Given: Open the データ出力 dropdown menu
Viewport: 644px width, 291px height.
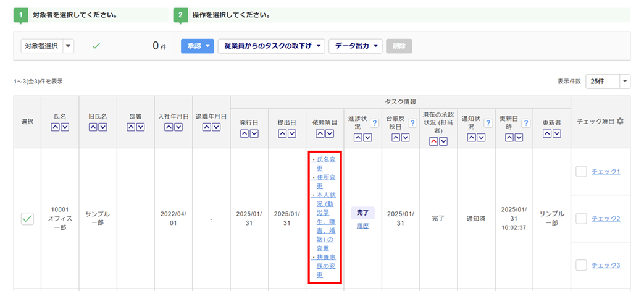Looking at the screenshot, I should coord(355,46).
